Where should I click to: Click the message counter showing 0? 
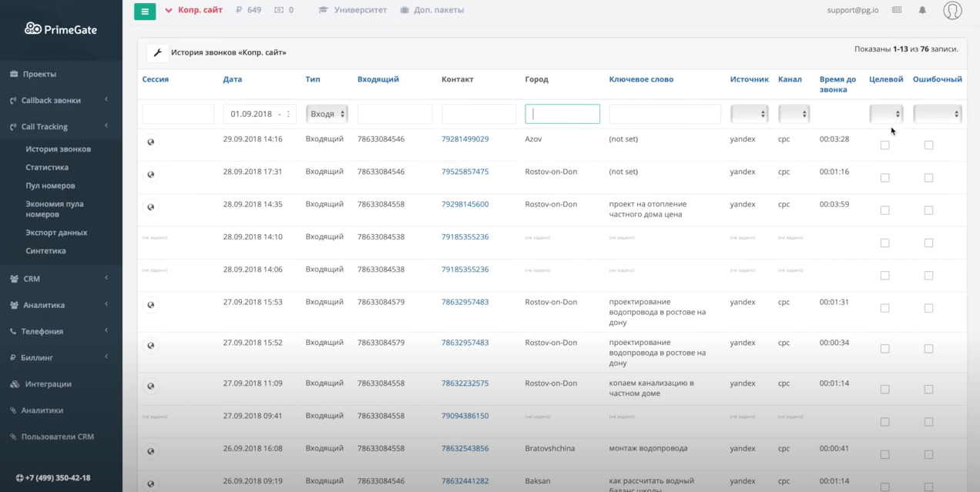tap(284, 10)
